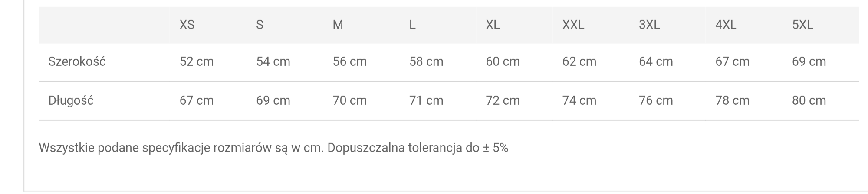Viewport: 868px width, 194px height.
Task: Select the 80 cm length value
Action: 809,100
